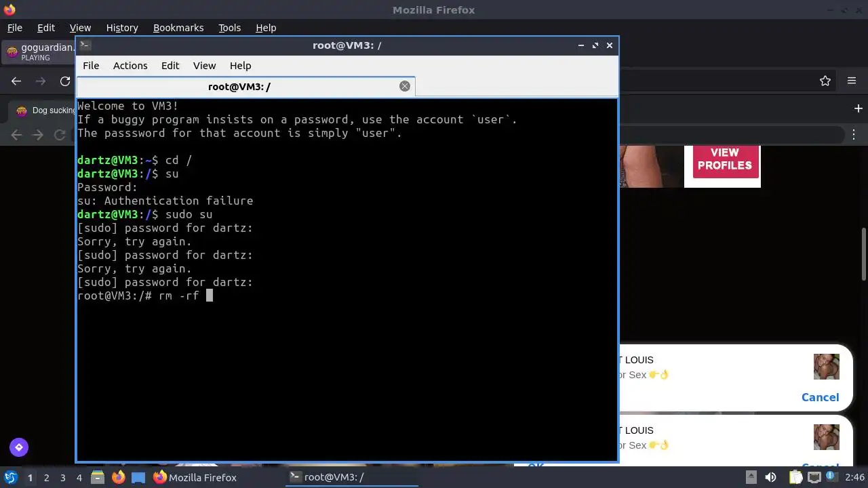Switch to root@VM3 terminal taskbar entry
Screen dimensions: 868x488
click(351, 477)
